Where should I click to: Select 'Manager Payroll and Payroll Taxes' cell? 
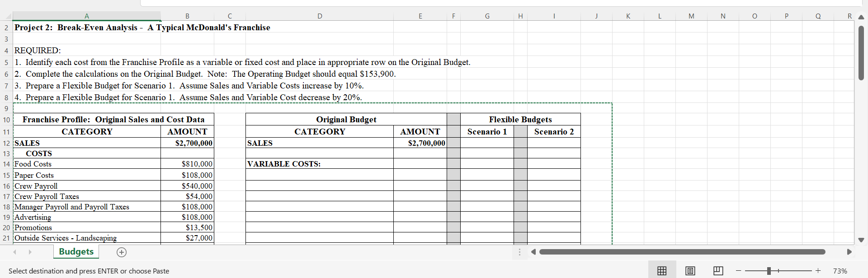87,207
